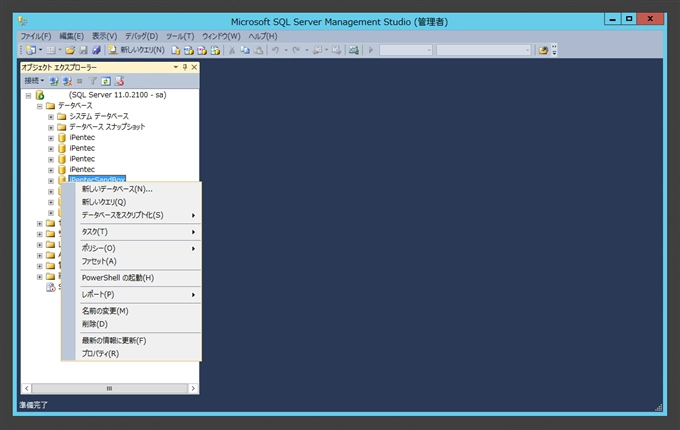Select the SQL Server 11.0.2100 - sa node

click(x=117, y=95)
